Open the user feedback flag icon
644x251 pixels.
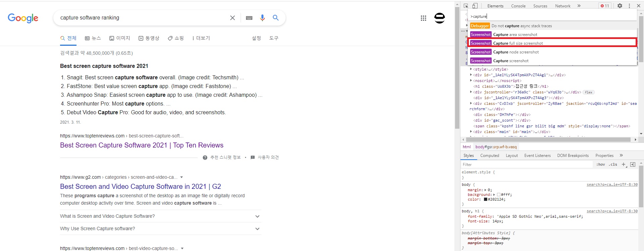click(253, 157)
